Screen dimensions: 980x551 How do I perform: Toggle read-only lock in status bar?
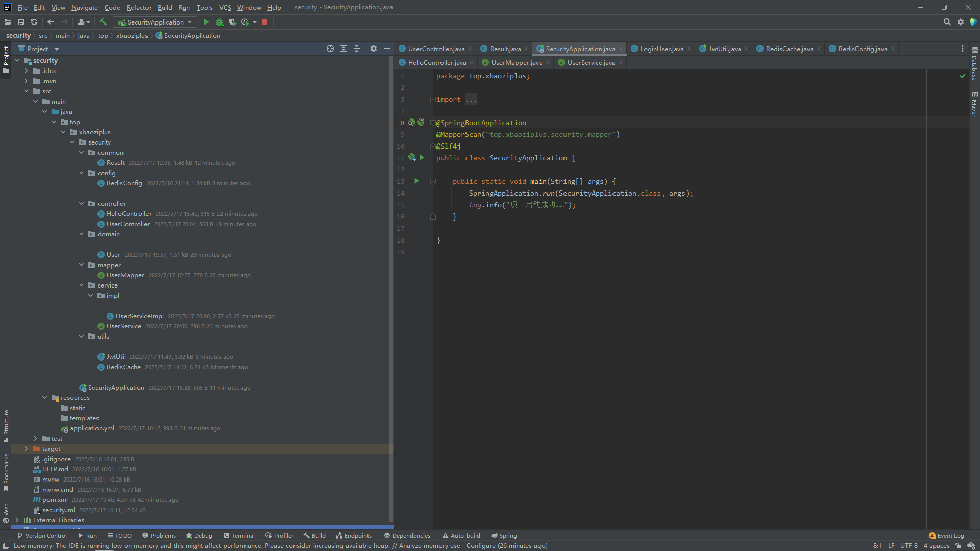958,546
